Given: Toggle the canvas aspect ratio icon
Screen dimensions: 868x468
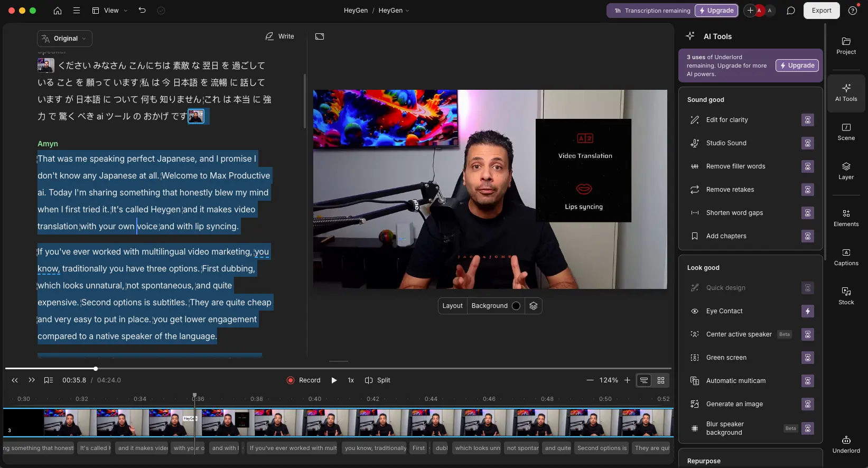Looking at the screenshot, I should click(320, 36).
